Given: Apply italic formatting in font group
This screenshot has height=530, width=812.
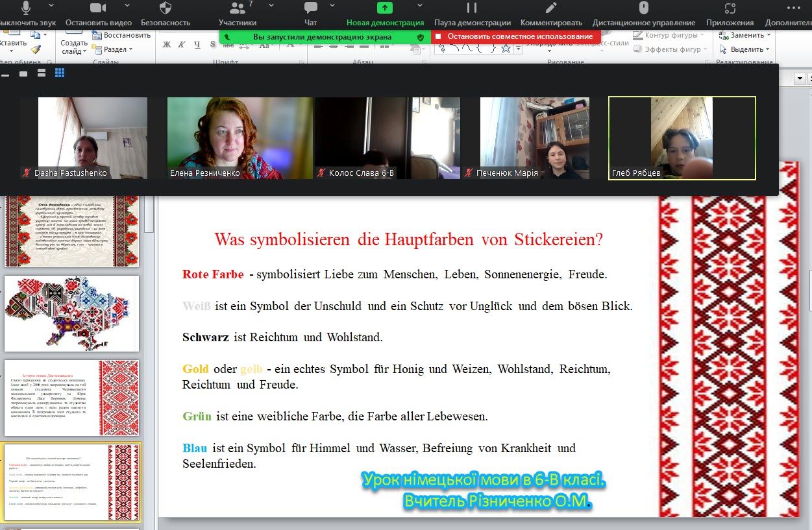Looking at the screenshot, I should (x=181, y=45).
